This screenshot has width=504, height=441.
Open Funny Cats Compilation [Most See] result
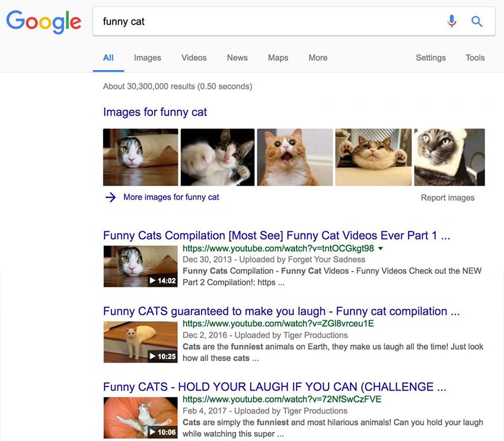[x=276, y=235]
